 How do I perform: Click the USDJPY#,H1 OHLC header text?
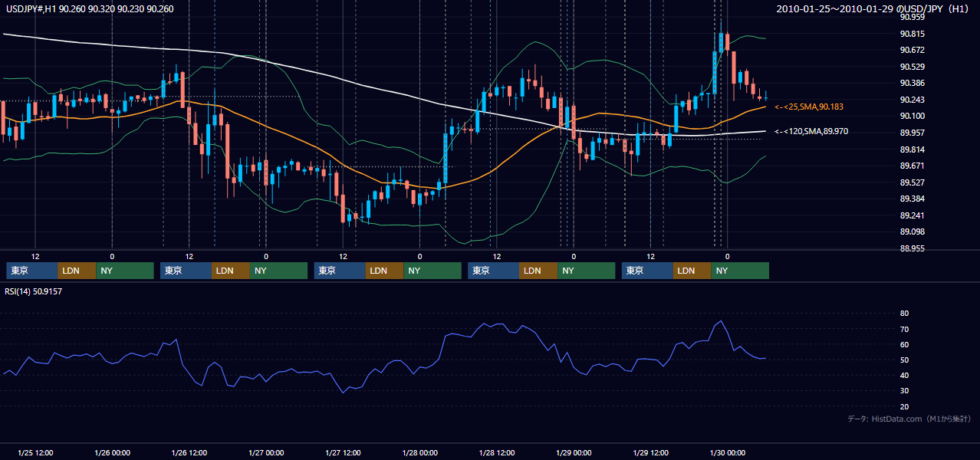[88, 9]
